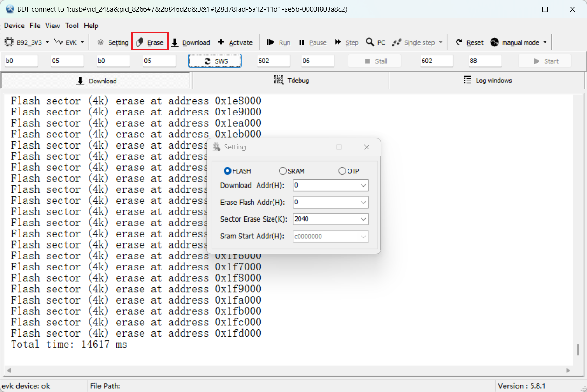587x392 pixels.
Task: Minimize the Setting dialog
Action: tap(312, 147)
